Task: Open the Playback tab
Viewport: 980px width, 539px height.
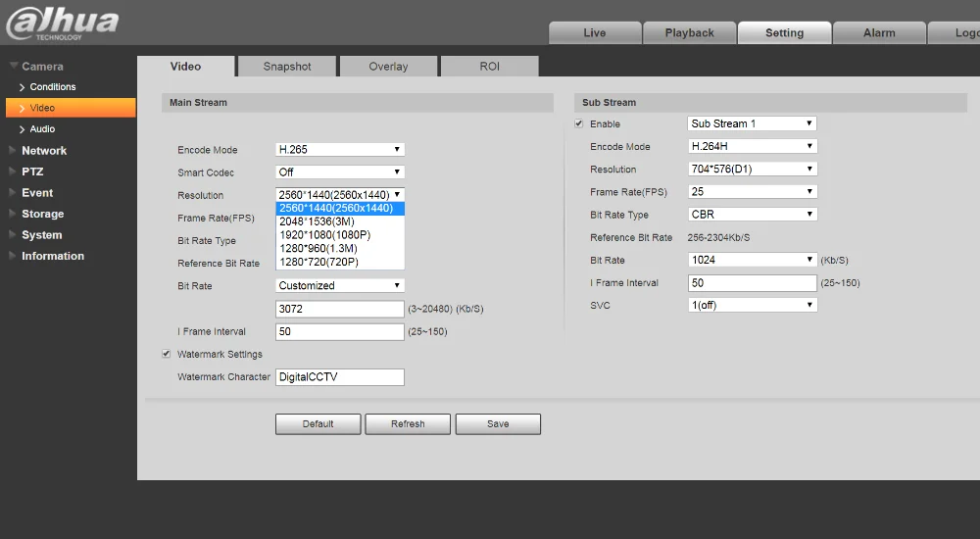Action: pos(689,33)
